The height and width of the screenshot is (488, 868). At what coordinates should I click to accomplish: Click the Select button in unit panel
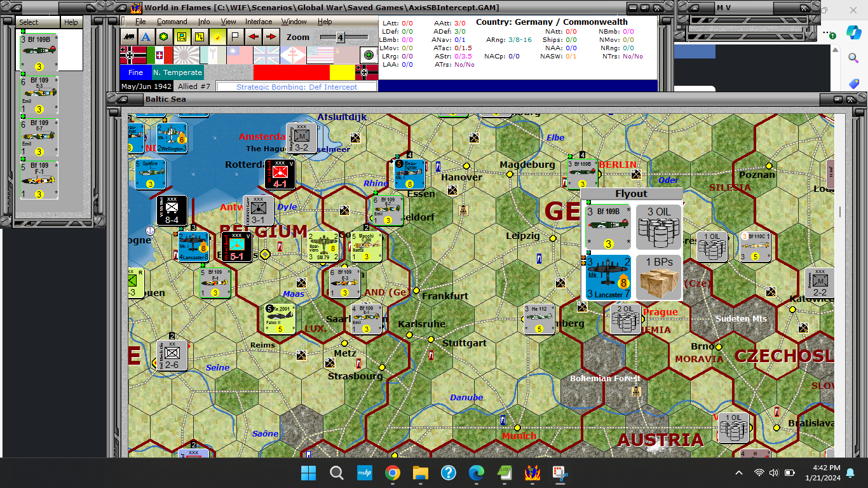[37, 22]
